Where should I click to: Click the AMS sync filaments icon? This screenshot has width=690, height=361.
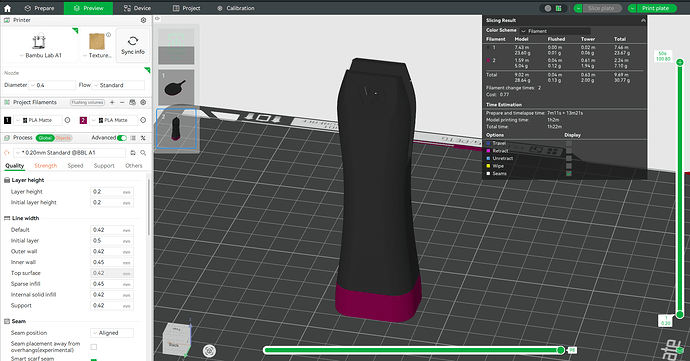pyautogui.click(x=132, y=102)
